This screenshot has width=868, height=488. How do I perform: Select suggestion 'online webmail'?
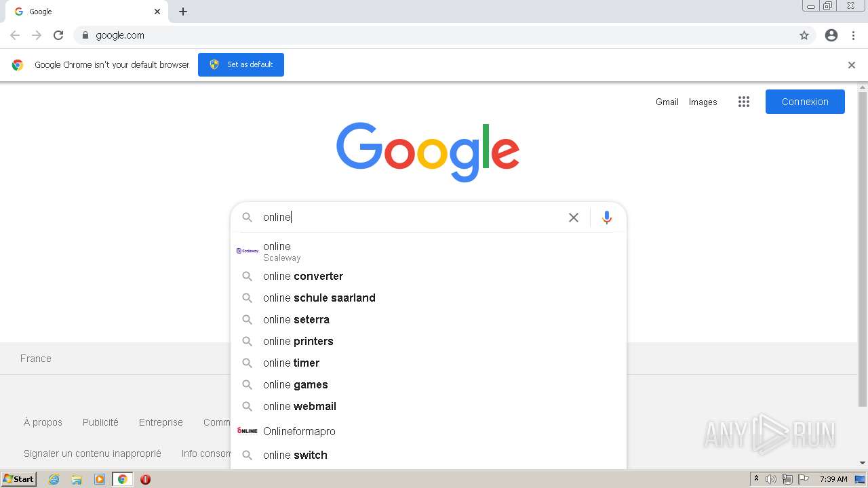click(x=429, y=406)
